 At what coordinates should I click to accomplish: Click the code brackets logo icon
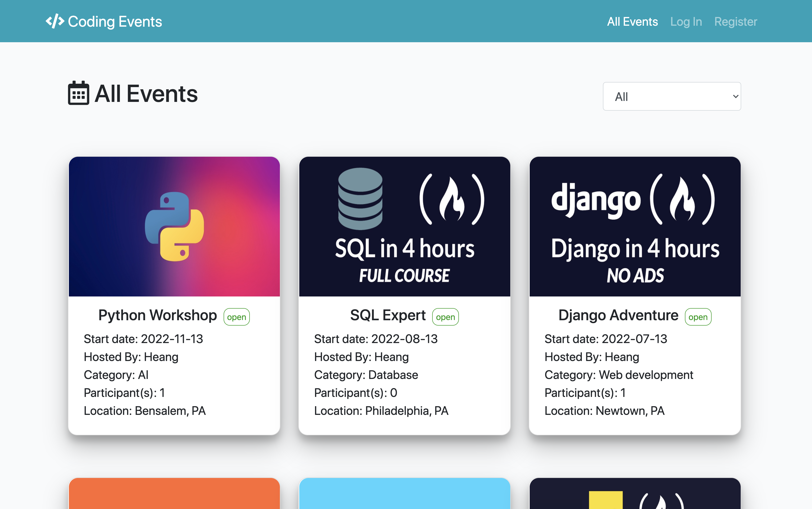coord(55,21)
